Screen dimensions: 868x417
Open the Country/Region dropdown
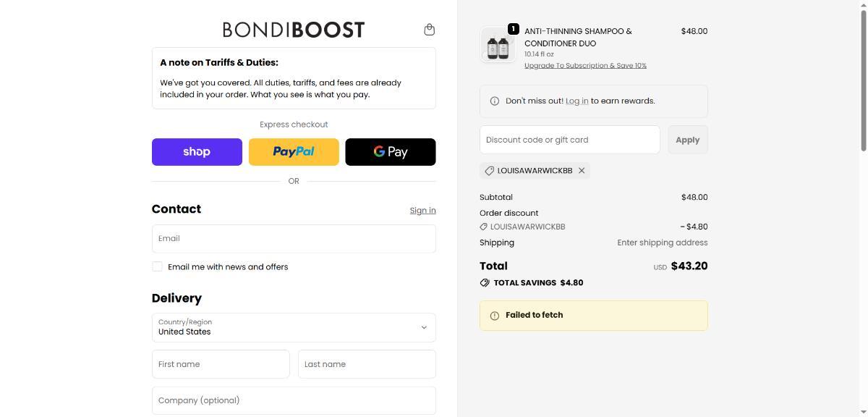294,327
